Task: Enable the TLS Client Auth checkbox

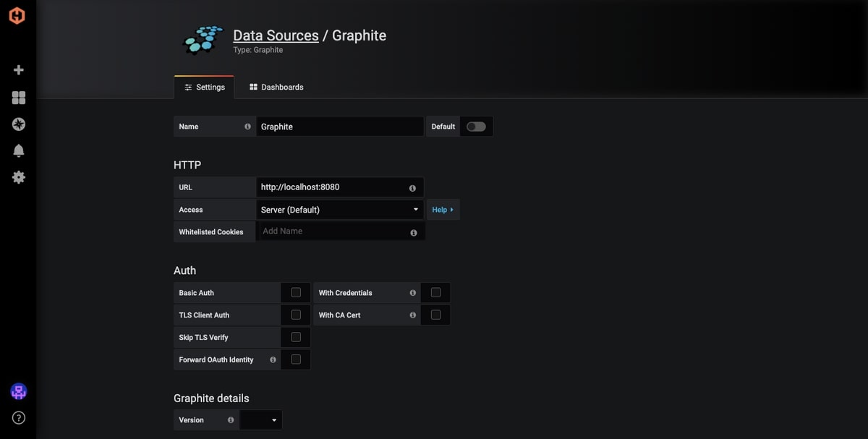Action: [x=296, y=315]
